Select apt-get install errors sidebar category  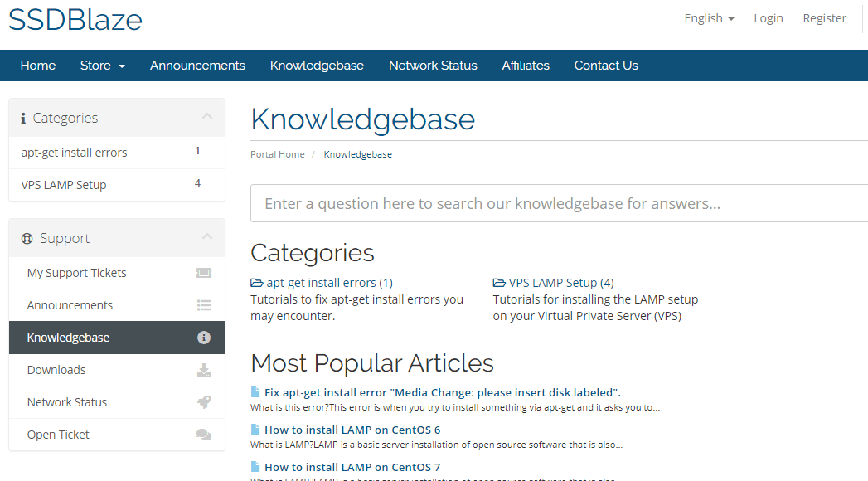point(117,153)
